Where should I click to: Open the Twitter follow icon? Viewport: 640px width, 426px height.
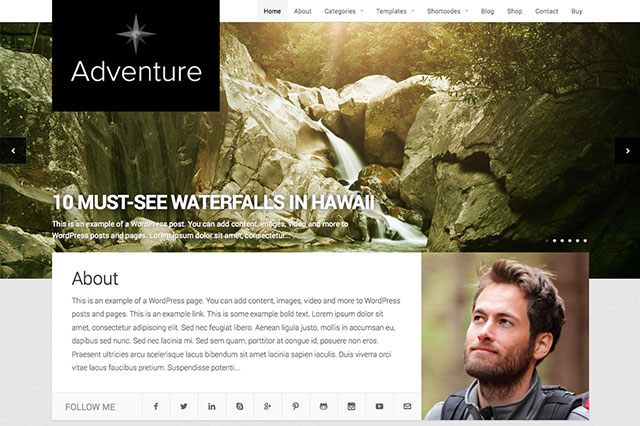coord(184,406)
